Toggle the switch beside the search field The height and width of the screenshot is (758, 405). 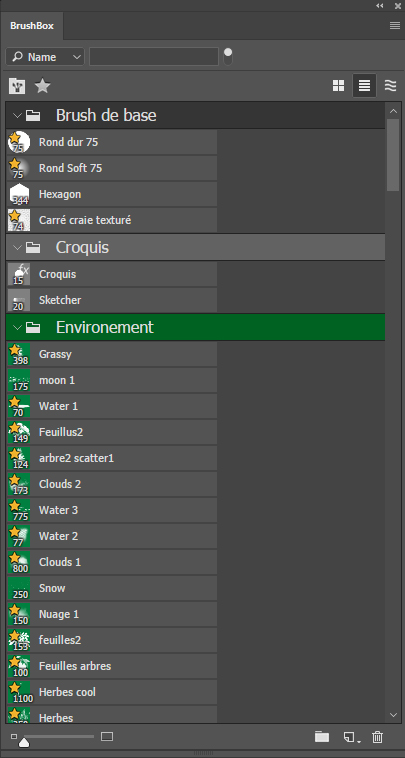(228, 56)
